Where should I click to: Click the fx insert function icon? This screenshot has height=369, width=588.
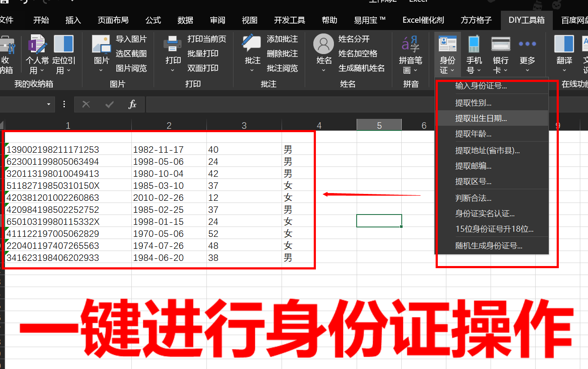(x=133, y=104)
